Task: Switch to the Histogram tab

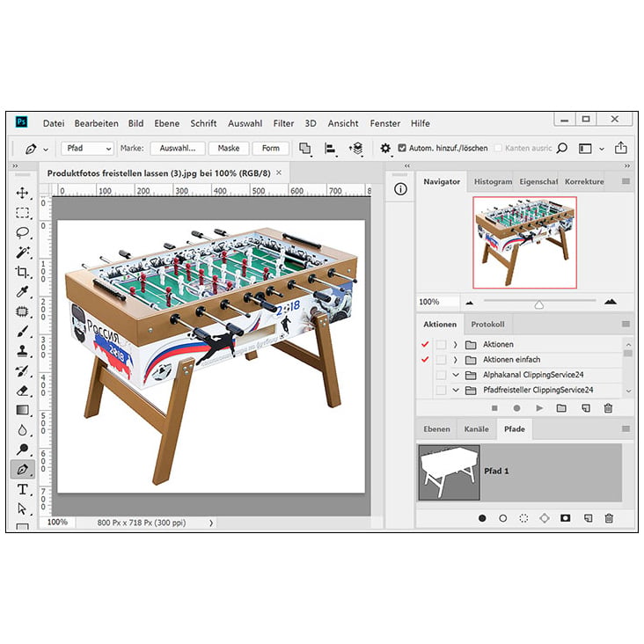Action: (x=493, y=181)
